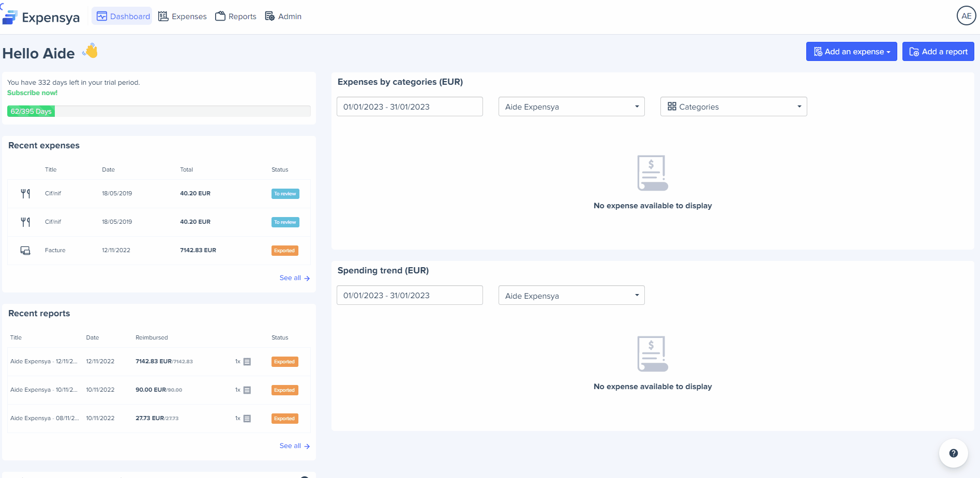The height and width of the screenshot is (478, 980).
Task: Click the Subscribe now! link
Action: 32,93
